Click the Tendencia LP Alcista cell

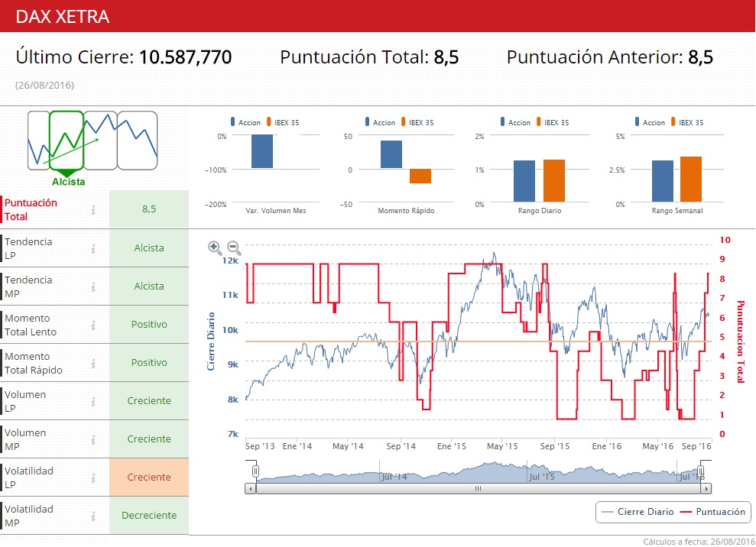(149, 248)
